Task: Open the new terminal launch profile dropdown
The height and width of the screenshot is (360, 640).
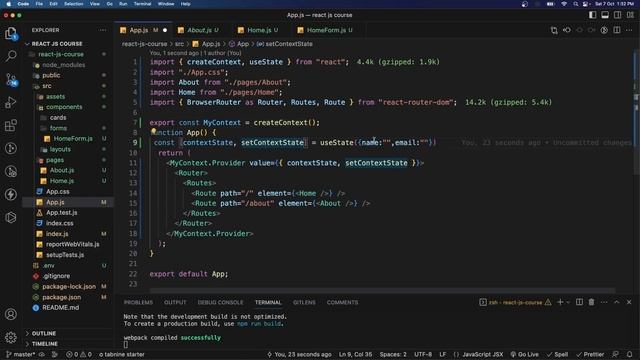Action: coord(568,302)
